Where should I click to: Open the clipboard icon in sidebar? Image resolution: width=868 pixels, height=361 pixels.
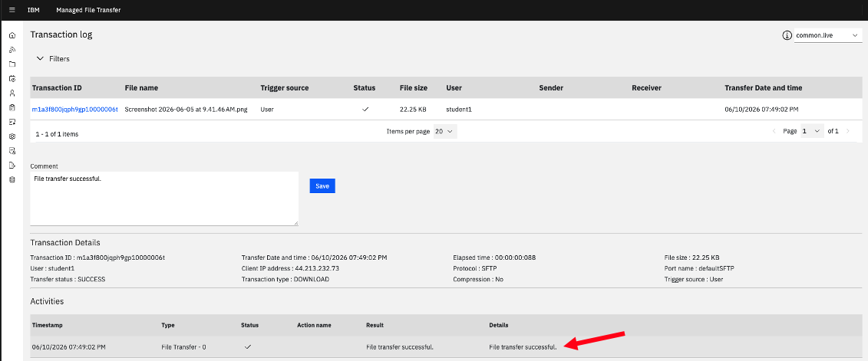tap(12, 107)
